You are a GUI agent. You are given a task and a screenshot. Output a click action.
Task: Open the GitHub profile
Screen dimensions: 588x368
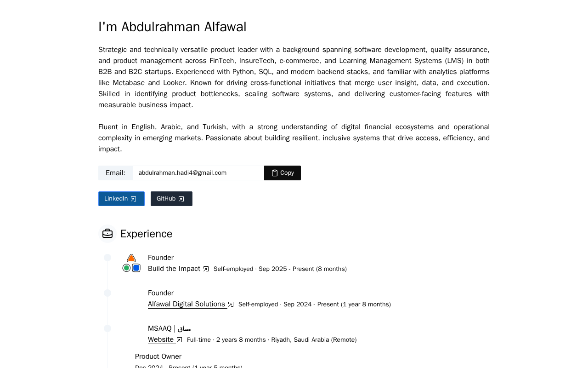tap(171, 199)
